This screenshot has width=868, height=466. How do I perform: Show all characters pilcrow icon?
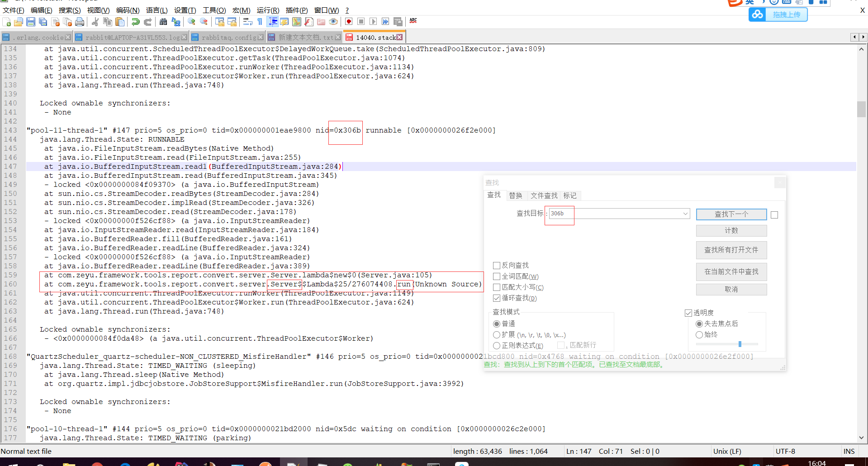(260, 22)
